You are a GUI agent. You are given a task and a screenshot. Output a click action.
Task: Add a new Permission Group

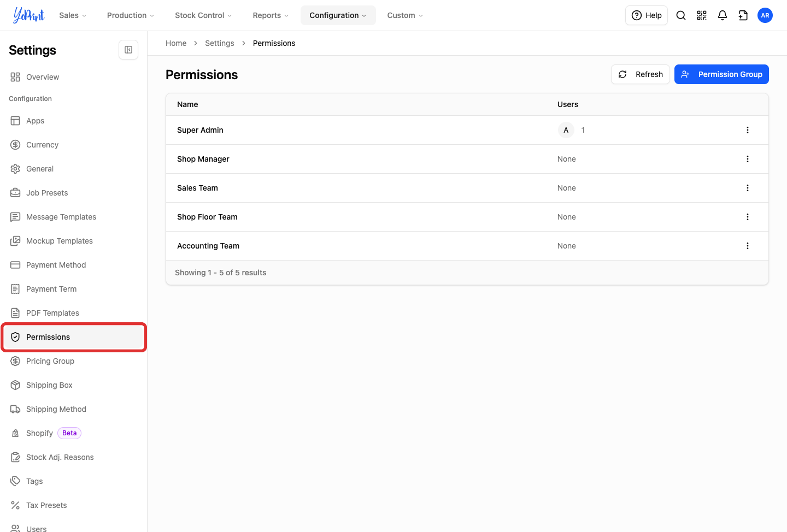pos(721,74)
